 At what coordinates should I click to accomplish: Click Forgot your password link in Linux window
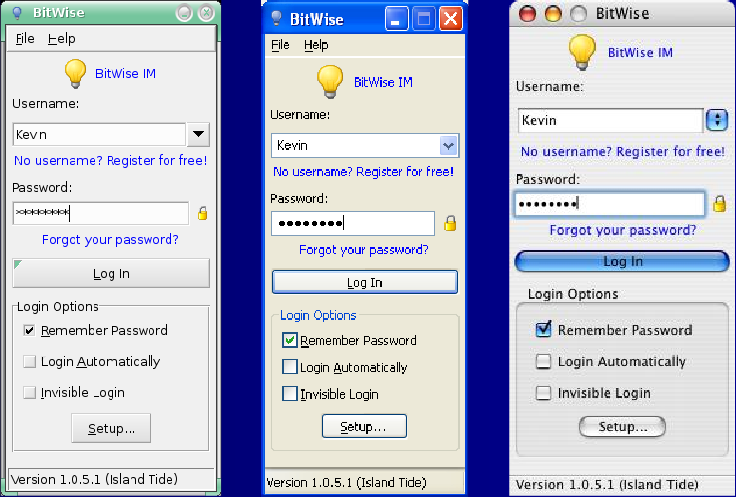110,240
